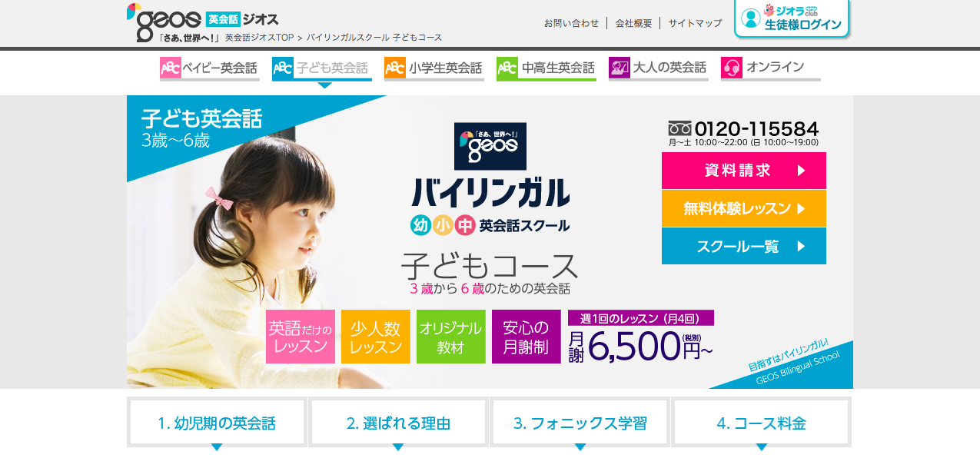
Task: Open the オンライン menu item
Action: coord(770,68)
